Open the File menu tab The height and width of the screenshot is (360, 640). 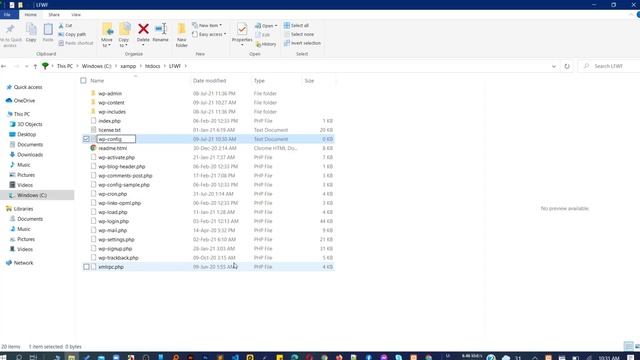[7, 15]
